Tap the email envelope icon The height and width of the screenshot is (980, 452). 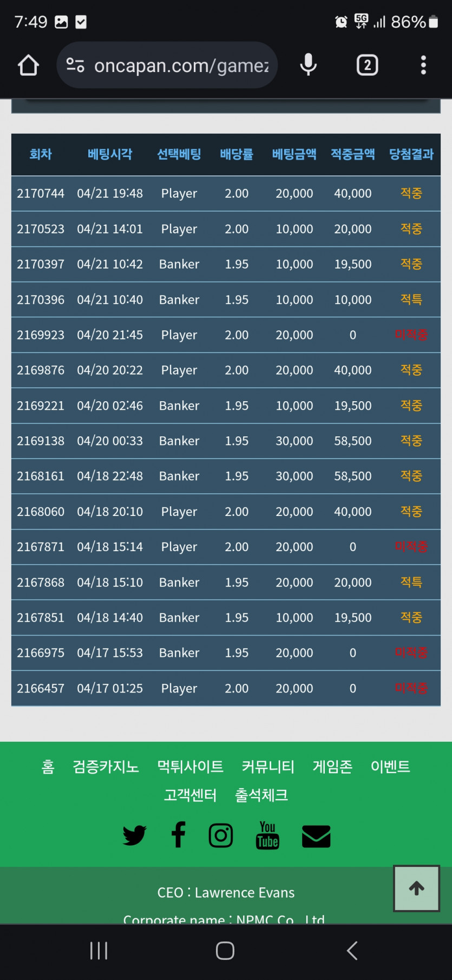316,836
